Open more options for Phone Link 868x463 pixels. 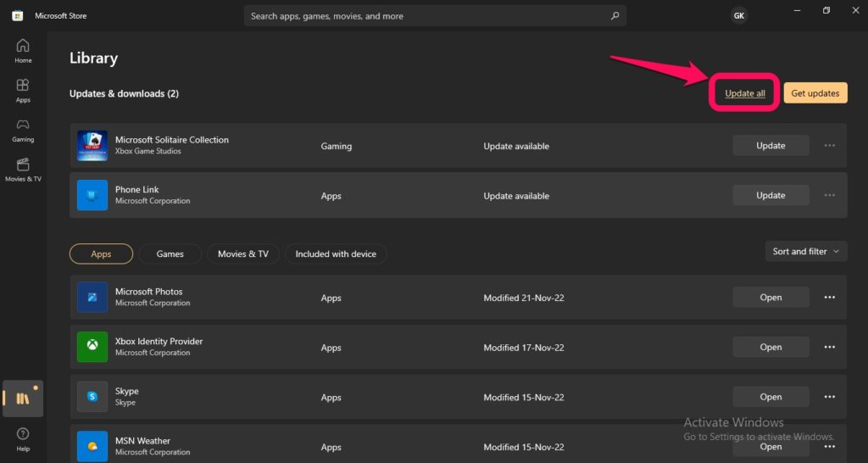829,195
